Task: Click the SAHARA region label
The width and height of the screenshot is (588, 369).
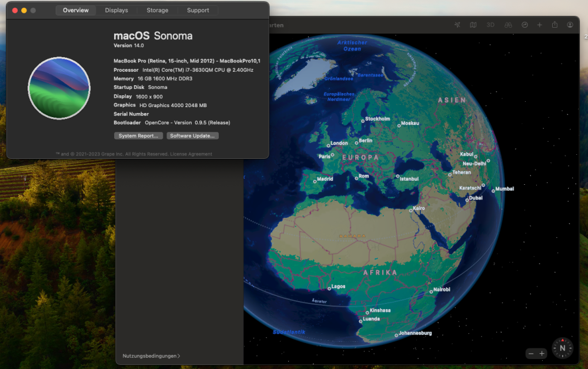Action: (352, 236)
